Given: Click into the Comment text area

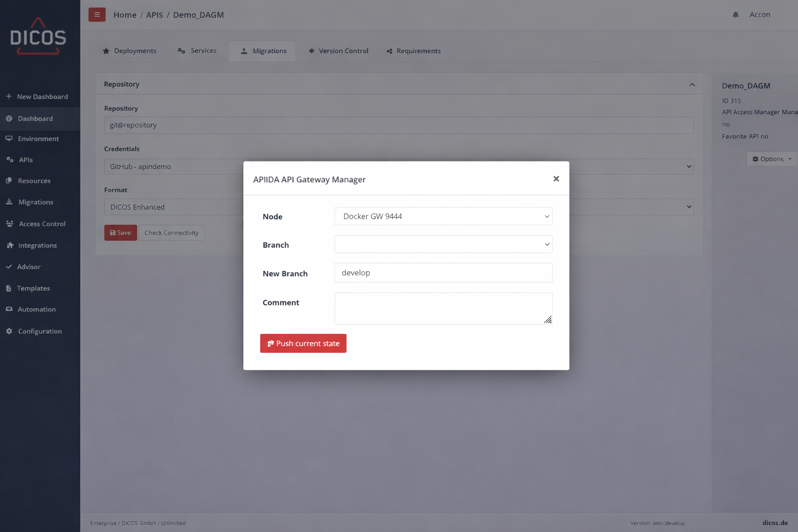Looking at the screenshot, I should 443,308.
